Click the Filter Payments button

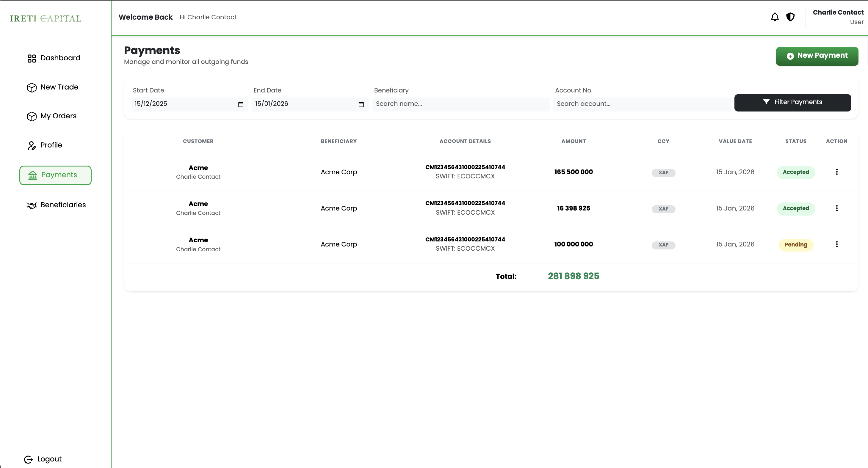click(x=792, y=102)
